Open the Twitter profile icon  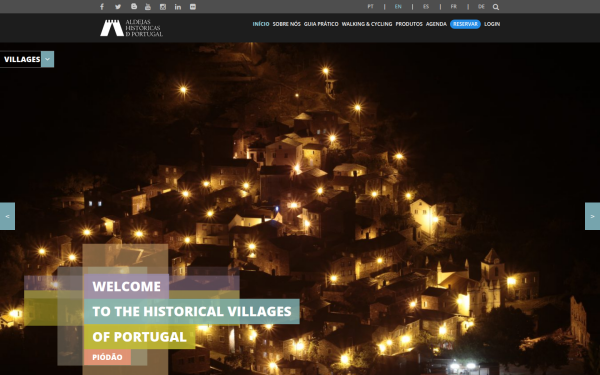118,7
